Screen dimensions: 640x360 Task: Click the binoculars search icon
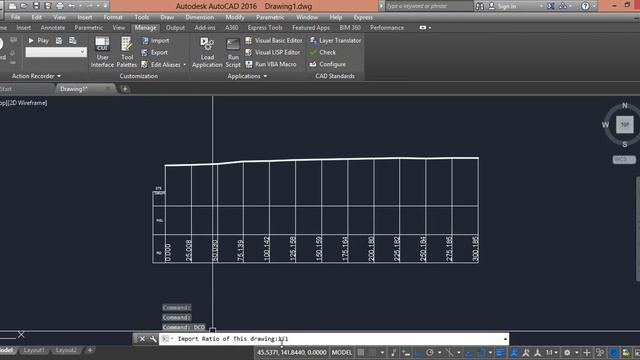(480, 6)
